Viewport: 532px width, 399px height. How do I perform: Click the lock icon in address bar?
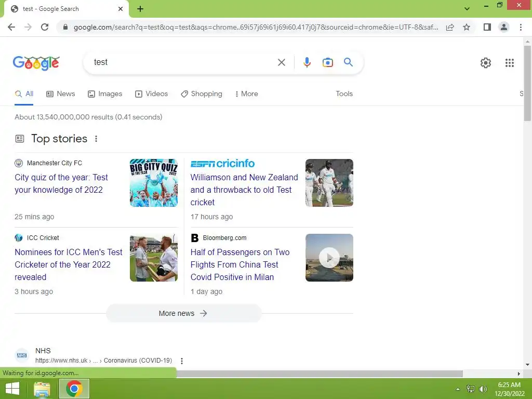(x=65, y=27)
